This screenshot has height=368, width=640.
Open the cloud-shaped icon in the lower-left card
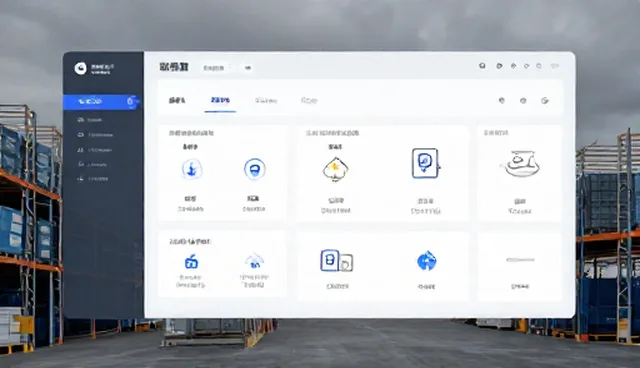tap(255, 261)
